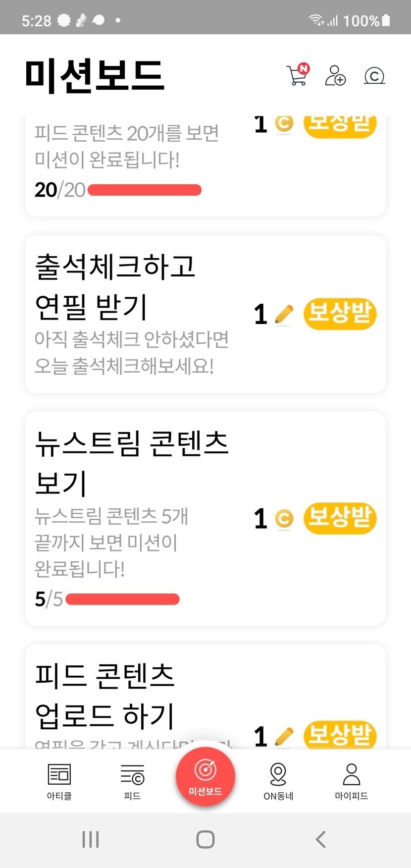This screenshot has height=868, width=411.
Task: Open the coin balance icon in header
Action: tap(374, 76)
